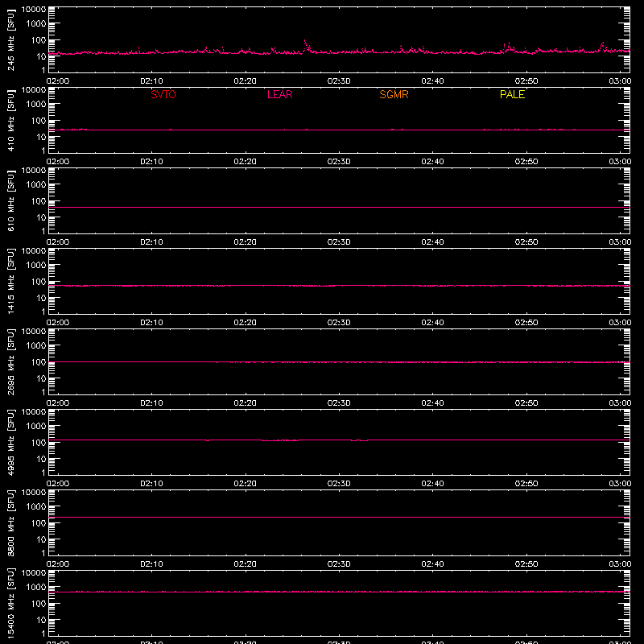
Task: Click the 10000 y-axis label of 245 MHz plot
Action: (x=34, y=10)
